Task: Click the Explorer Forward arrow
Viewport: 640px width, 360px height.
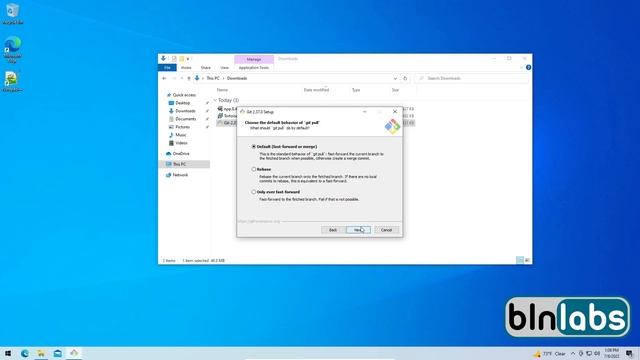Action: (174, 78)
